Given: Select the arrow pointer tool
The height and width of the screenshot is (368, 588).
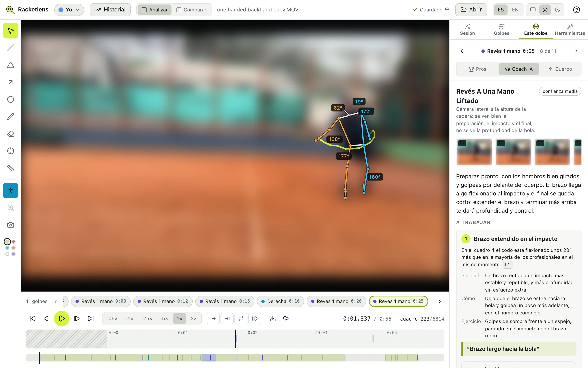Looking at the screenshot, I should (10, 31).
